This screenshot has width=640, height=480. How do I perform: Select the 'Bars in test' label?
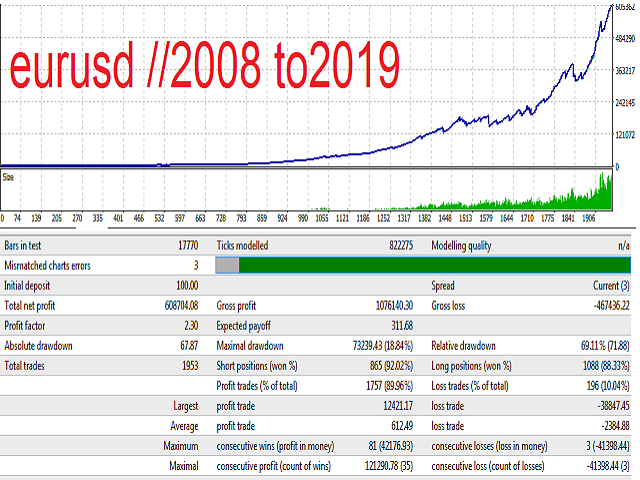point(28,246)
